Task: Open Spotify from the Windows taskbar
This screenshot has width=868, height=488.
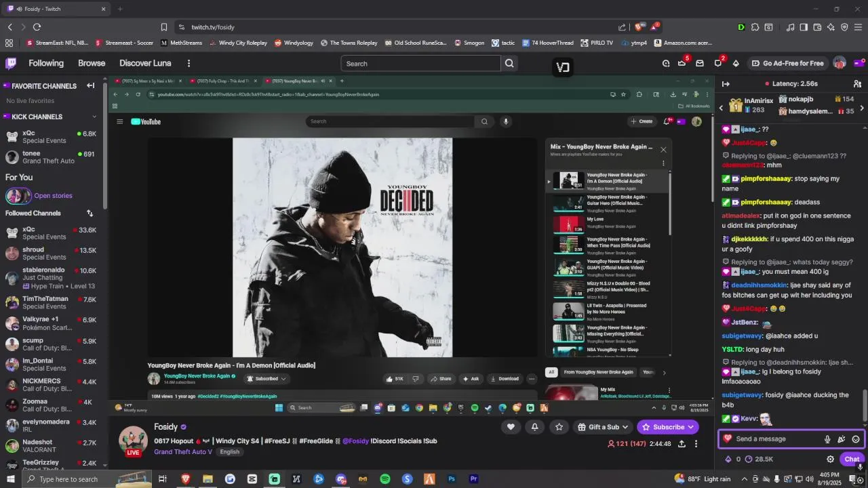Action: (x=385, y=479)
